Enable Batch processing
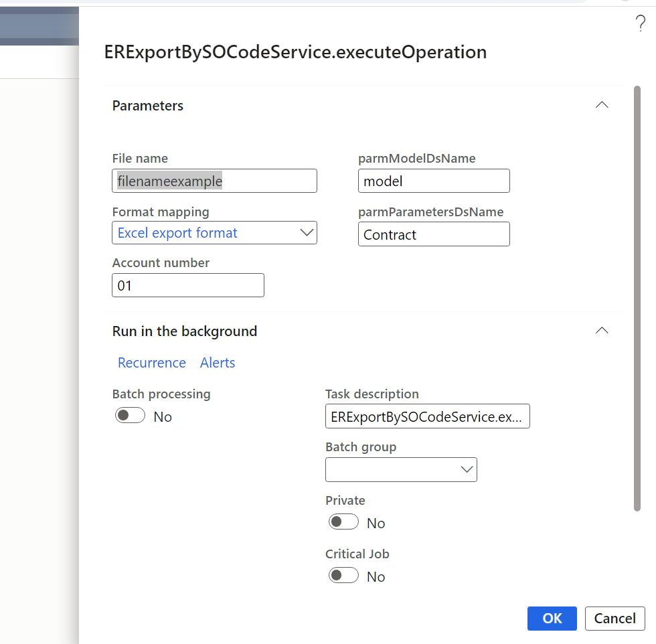This screenshot has height=644, width=656. tap(130, 415)
